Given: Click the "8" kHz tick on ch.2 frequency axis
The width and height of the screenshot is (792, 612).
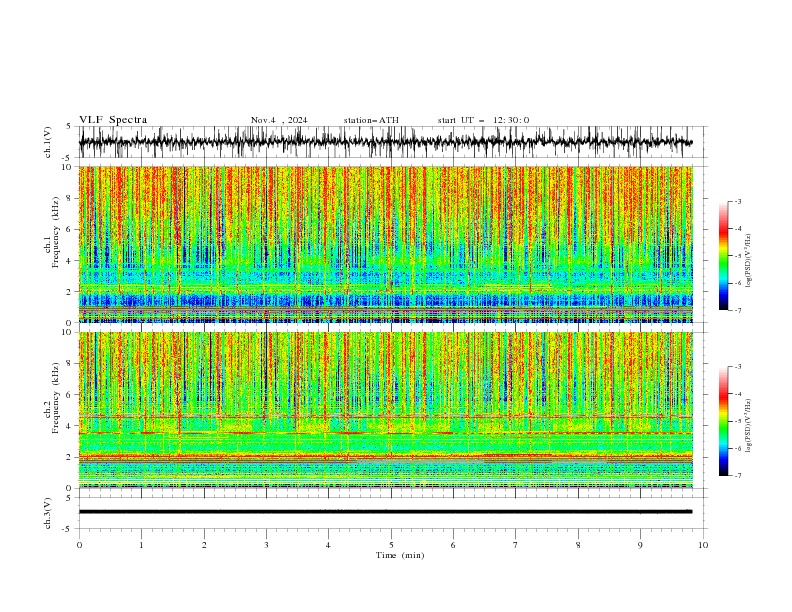Looking at the screenshot, I should click(x=70, y=364).
